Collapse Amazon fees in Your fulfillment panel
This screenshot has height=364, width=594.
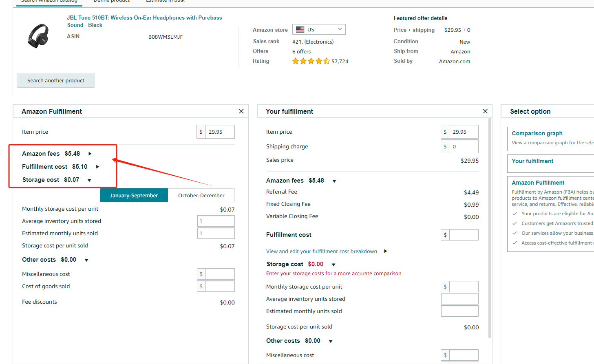[x=334, y=181]
